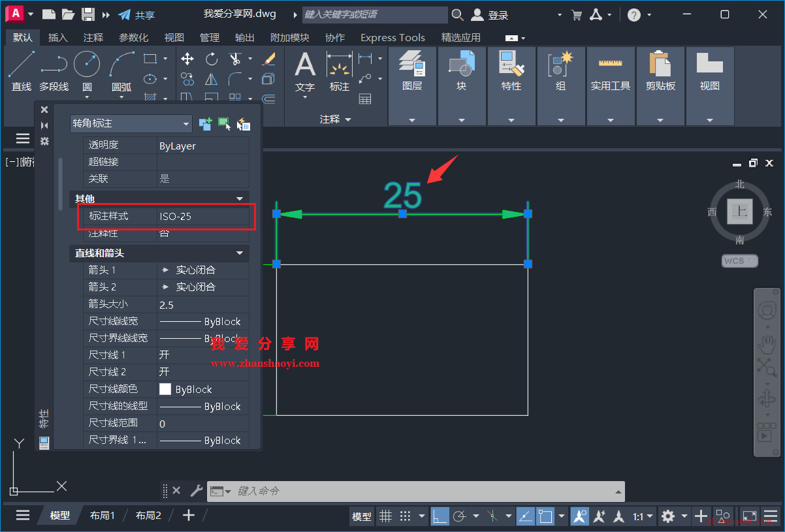Expand the 注释 panel dropdown
This screenshot has height=532, width=785.
(336, 119)
